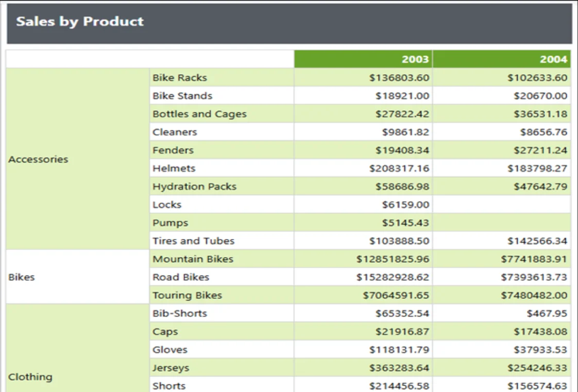
Task: Click the $19408.34 Fenders value
Action: tap(402, 150)
